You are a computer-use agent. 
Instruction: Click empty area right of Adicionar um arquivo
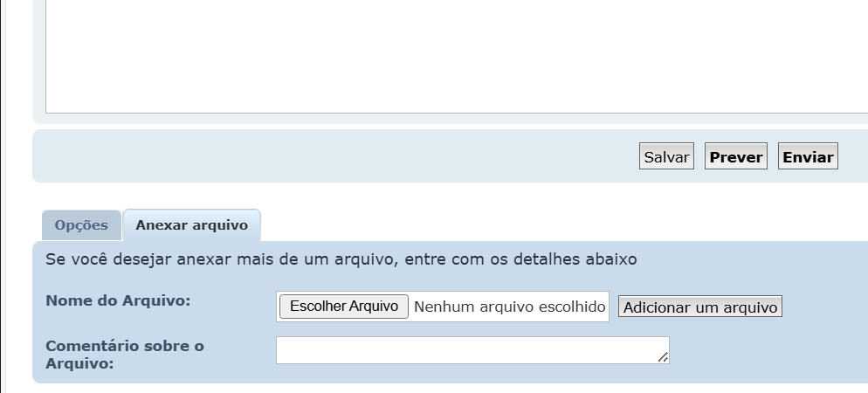pyautogui.click(x=825, y=307)
